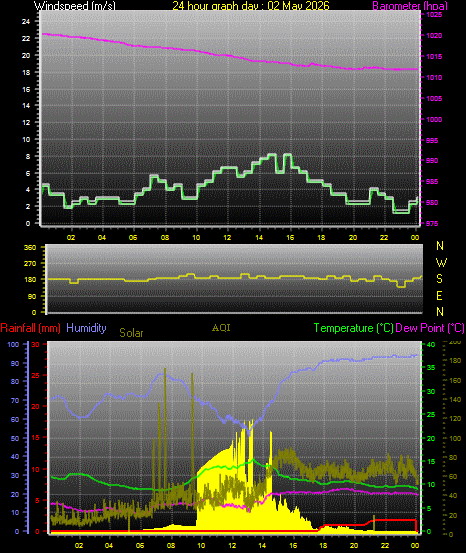Click the 100 value on humidity scale
The width and height of the screenshot is (466, 553).
click(13, 345)
